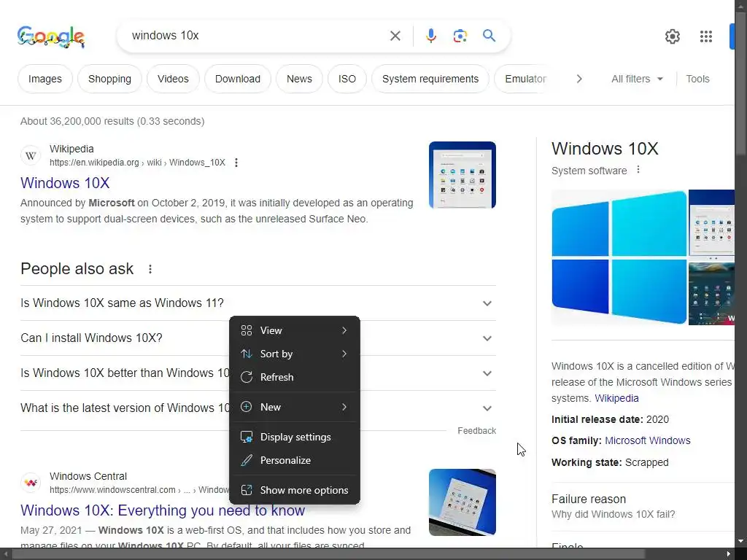Select Sort by in the context menu
747x560 pixels.
295,354
